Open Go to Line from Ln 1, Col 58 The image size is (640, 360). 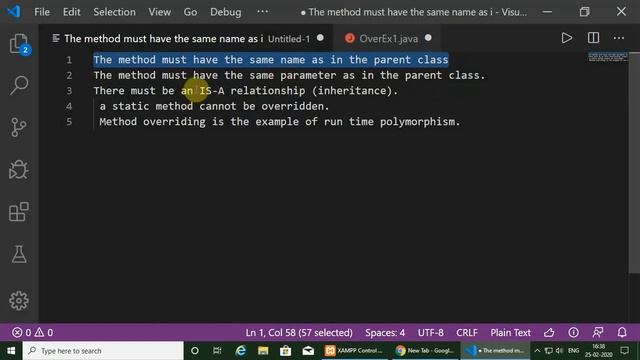(299, 332)
